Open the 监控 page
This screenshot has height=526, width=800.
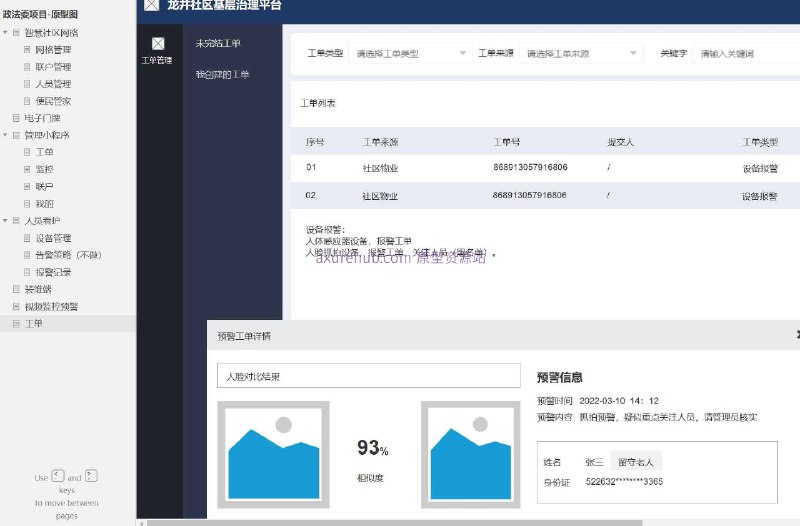pyautogui.click(x=44, y=169)
